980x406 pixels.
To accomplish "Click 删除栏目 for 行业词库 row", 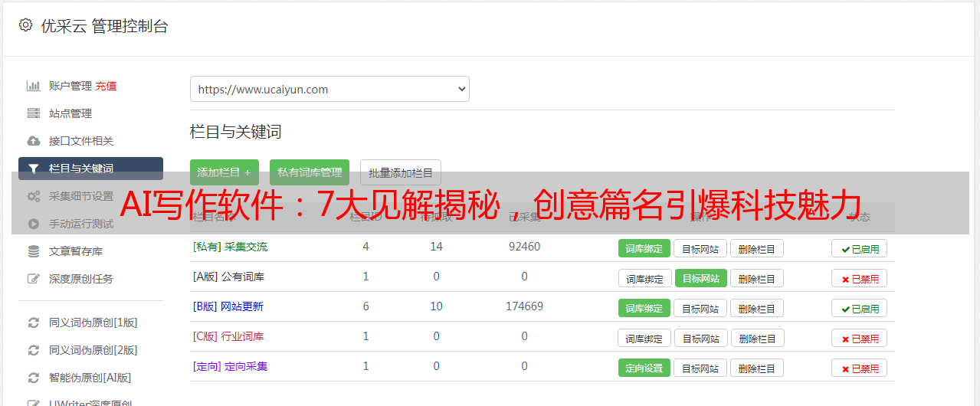I will pyautogui.click(x=758, y=338).
